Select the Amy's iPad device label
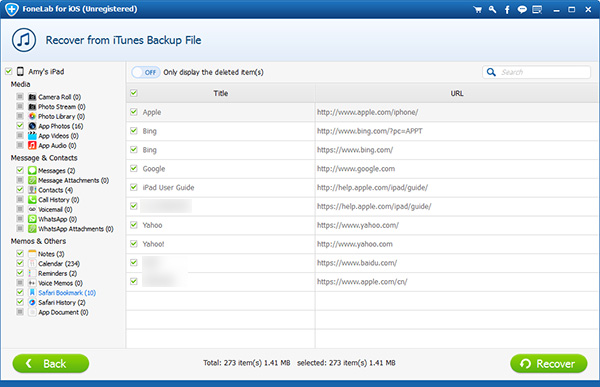This screenshot has width=600, height=387. 46,72
